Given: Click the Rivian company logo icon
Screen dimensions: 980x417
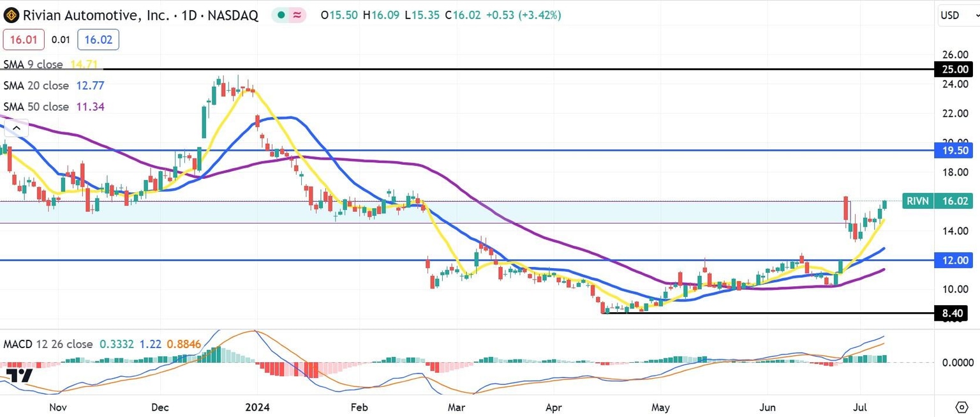Looking at the screenshot, I should click(11, 15).
